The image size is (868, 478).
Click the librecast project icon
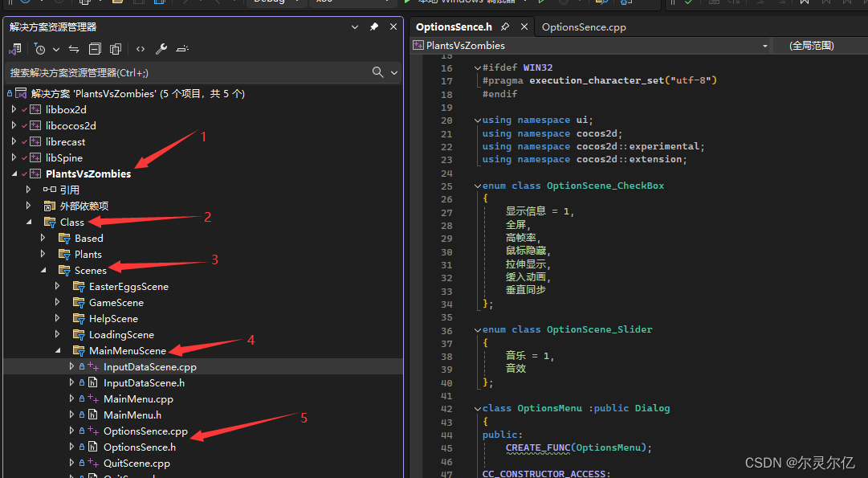click(35, 142)
